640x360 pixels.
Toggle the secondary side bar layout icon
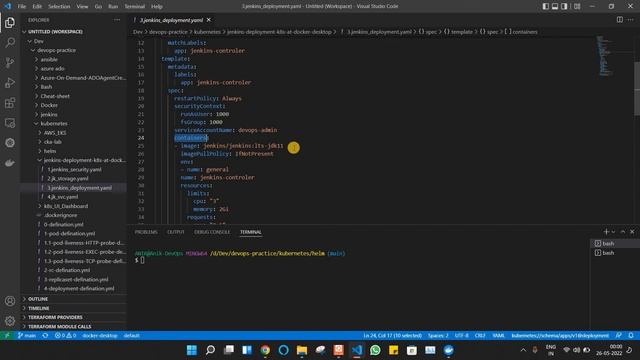564,6
